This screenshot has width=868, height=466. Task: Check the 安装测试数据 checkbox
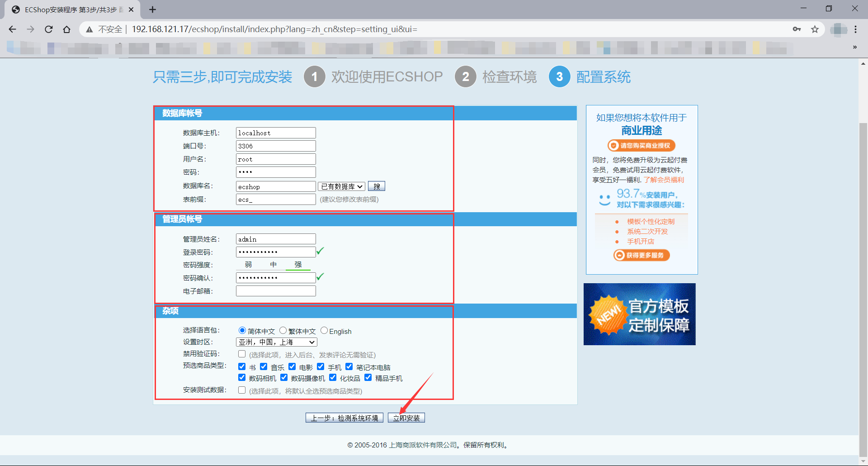[x=242, y=390]
